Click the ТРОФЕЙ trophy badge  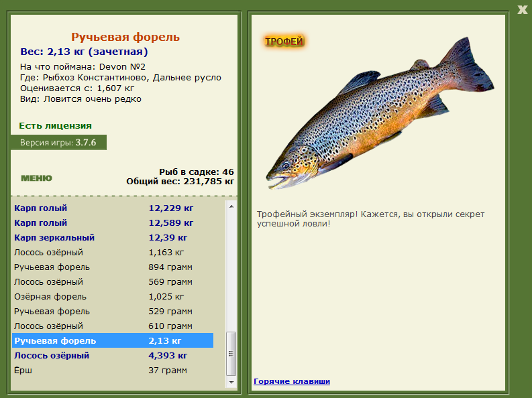pyautogui.click(x=284, y=42)
